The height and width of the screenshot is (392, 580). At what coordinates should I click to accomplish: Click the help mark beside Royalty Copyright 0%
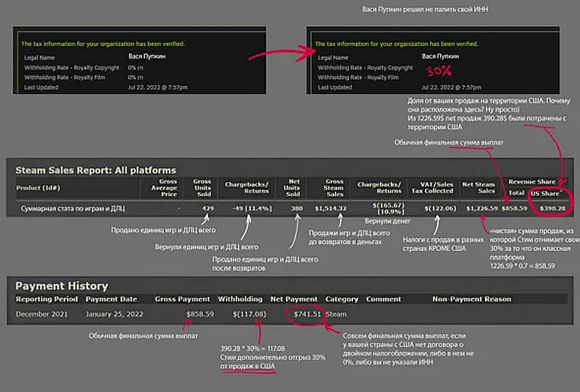[141, 67]
